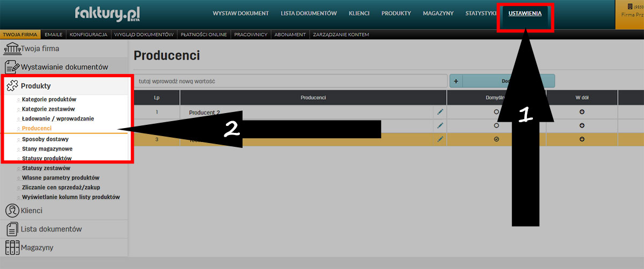644x269 pixels.
Task: Click the pencil icon in the second producer row
Action: [440, 125]
